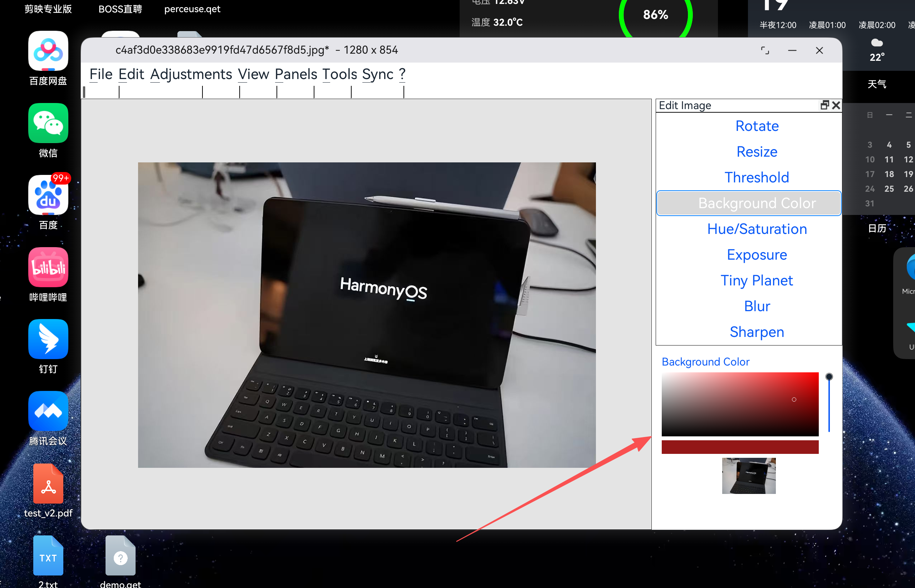This screenshot has width=915, height=588.
Task: Open 钉钉 from the desktop
Action: tap(48, 339)
